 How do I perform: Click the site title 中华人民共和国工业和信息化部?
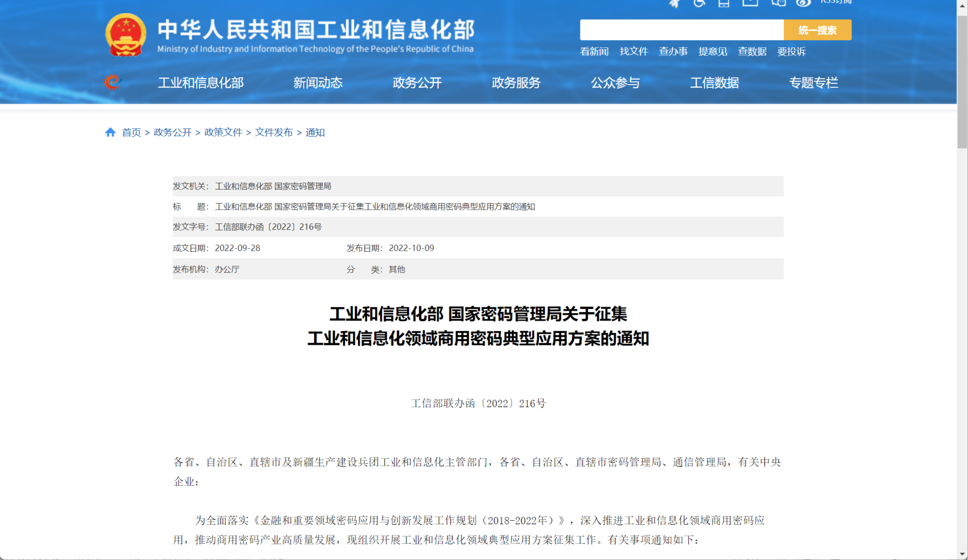316,30
